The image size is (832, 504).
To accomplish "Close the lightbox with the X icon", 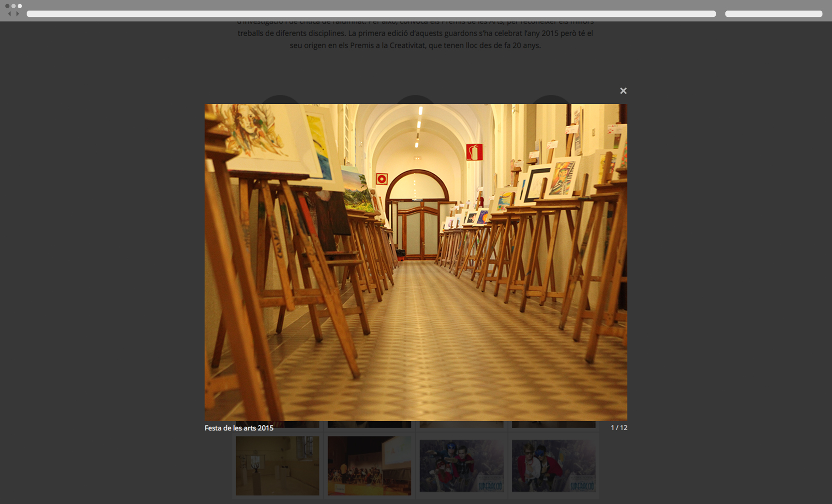I will pos(623,91).
